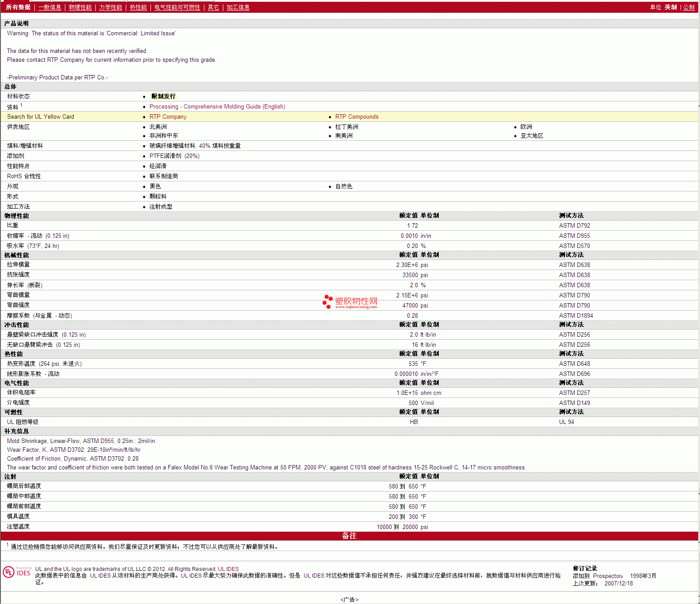Switch to the 一般信息 tab

coord(49,8)
